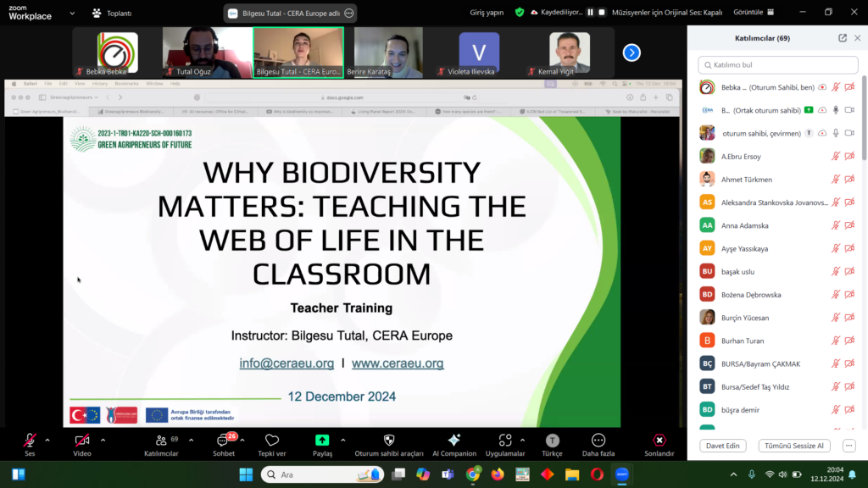Turn on camera with the Video button
Viewport: 868px width, 488px height.
click(82, 441)
